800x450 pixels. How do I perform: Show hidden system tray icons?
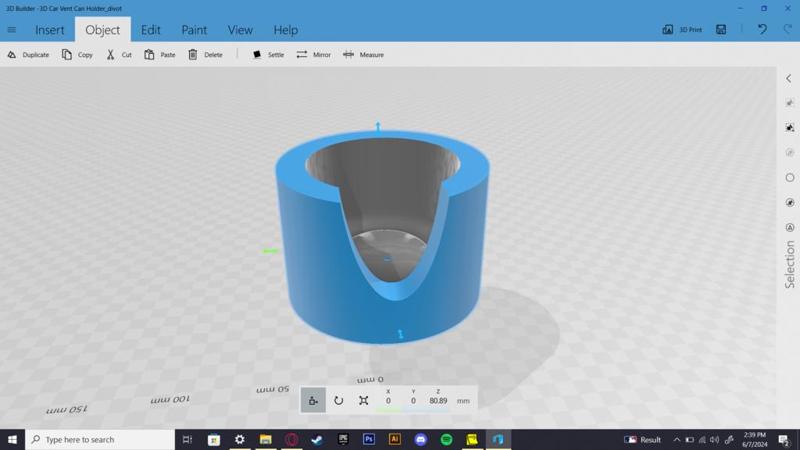click(x=677, y=439)
